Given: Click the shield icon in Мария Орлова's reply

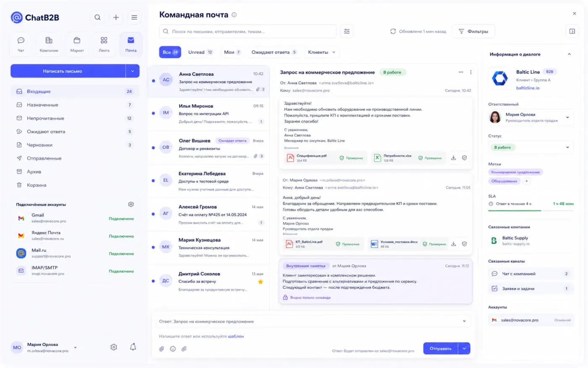Looking at the screenshot, I should 465,244.
